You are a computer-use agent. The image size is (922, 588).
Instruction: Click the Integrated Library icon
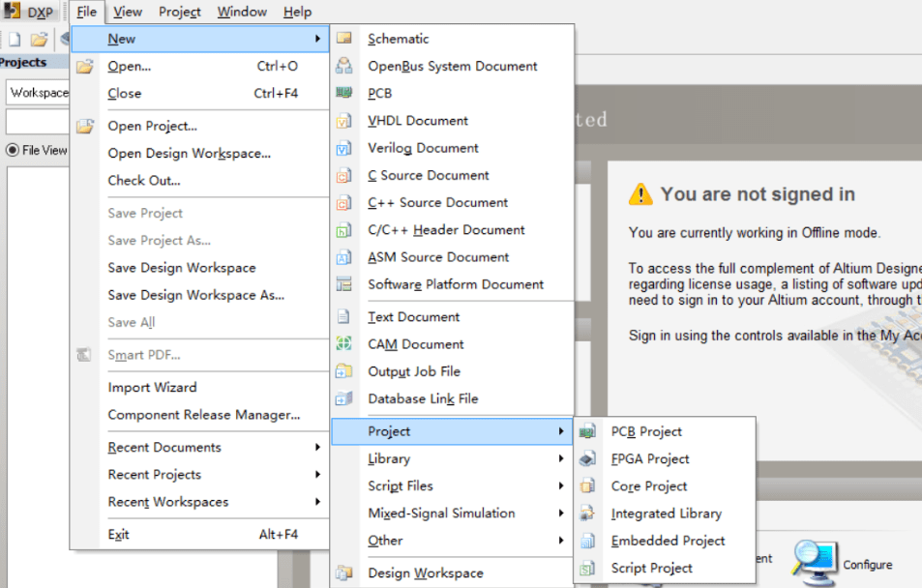[x=589, y=514]
